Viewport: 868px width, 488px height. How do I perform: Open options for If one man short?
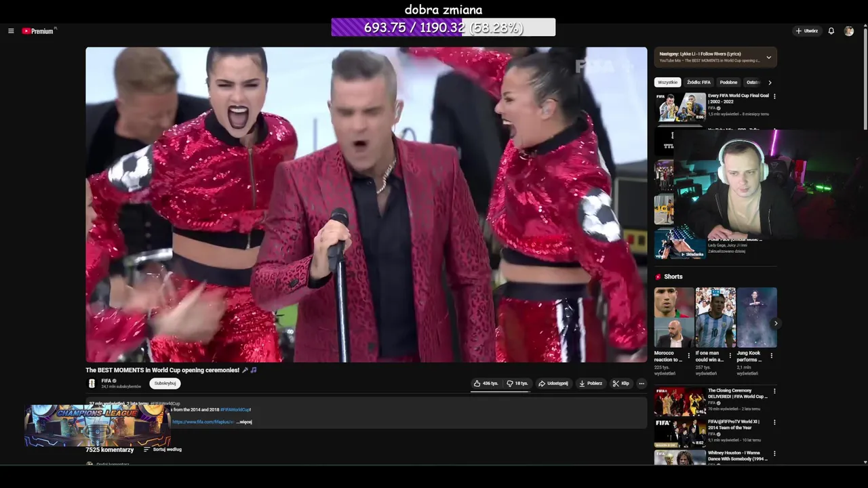coord(730,355)
